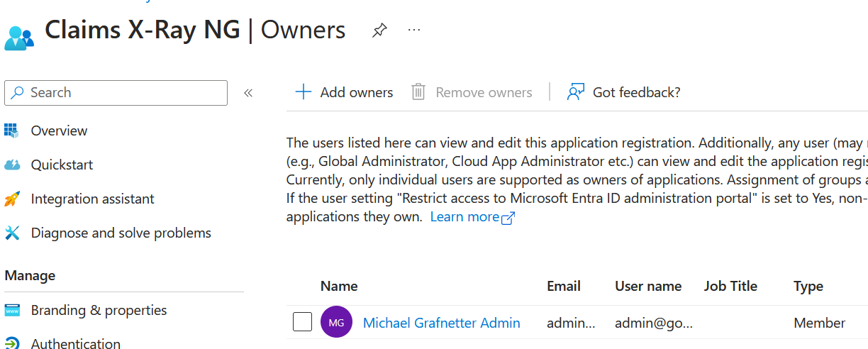Click Got feedback? label
This screenshot has width=868, height=349.
(x=637, y=92)
